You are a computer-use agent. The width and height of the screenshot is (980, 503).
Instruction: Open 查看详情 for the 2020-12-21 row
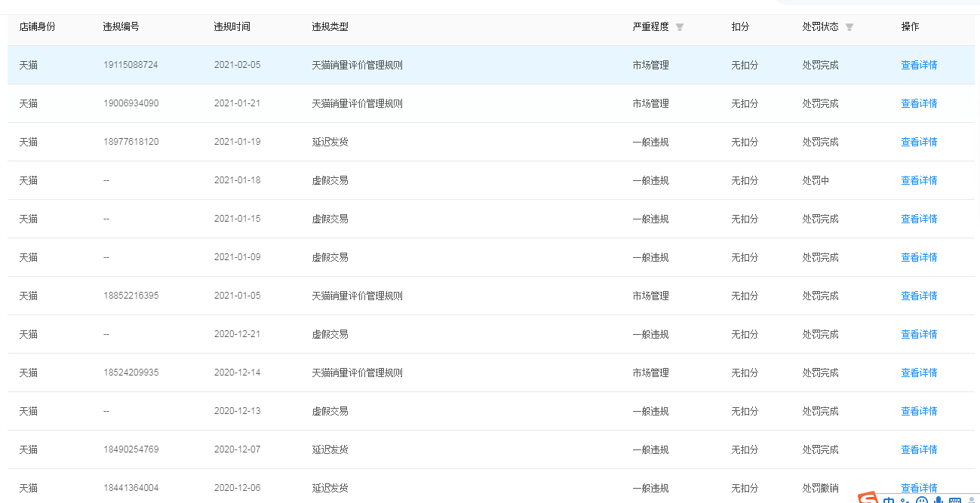(919, 334)
